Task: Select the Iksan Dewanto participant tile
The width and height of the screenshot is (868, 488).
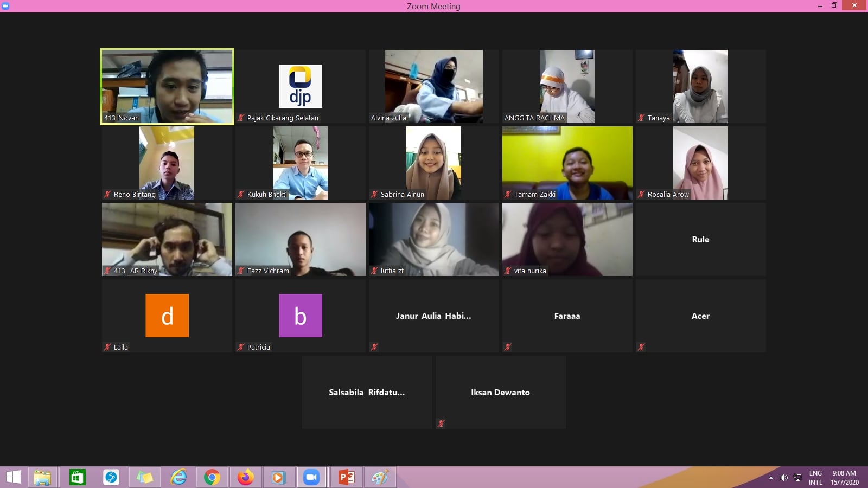Action: pyautogui.click(x=500, y=392)
